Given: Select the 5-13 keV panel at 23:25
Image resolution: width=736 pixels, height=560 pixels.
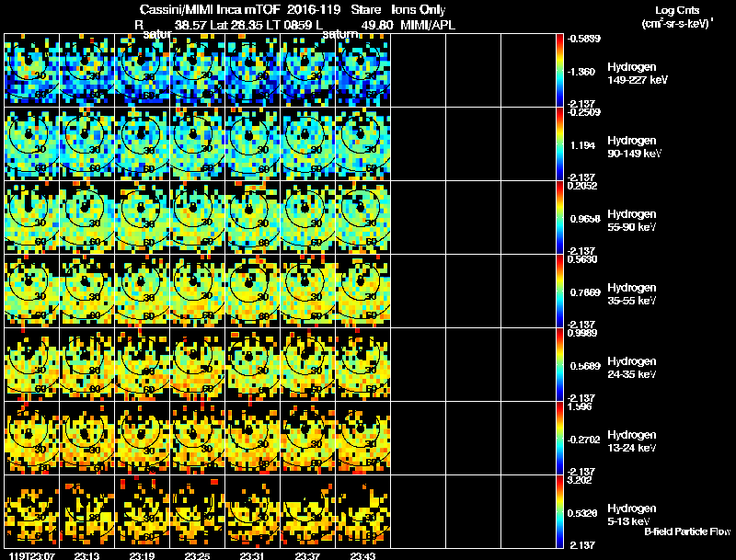Looking at the screenshot, I should (x=198, y=512).
